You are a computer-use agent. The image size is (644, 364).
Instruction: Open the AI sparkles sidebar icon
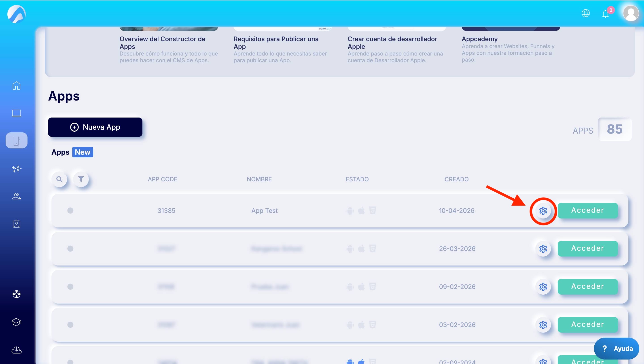[x=17, y=169]
